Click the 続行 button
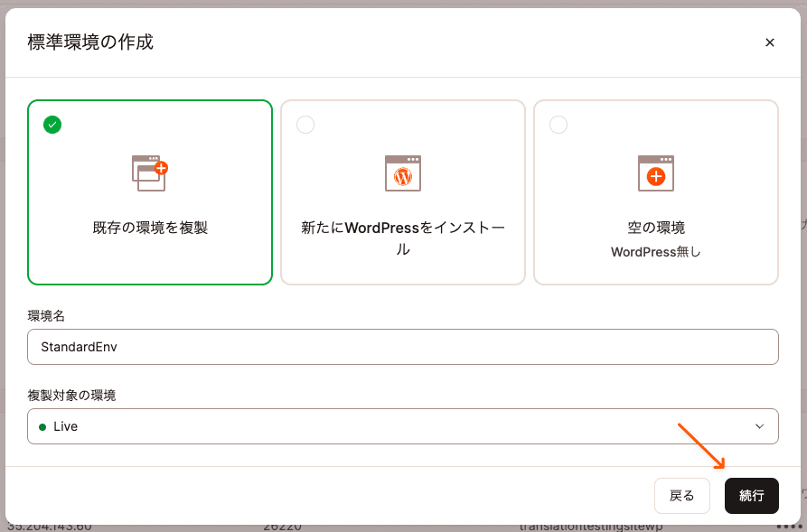 tap(751, 496)
